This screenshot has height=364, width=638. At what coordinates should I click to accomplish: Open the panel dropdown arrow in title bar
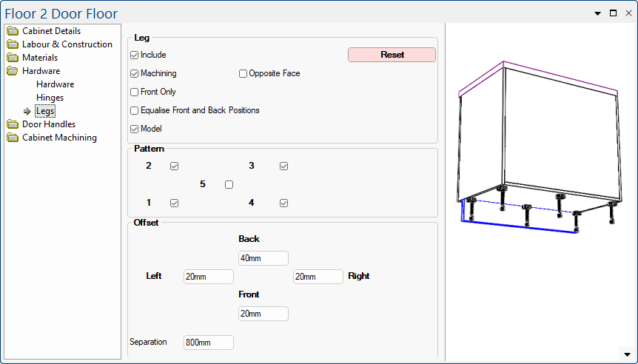click(x=597, y=13)
